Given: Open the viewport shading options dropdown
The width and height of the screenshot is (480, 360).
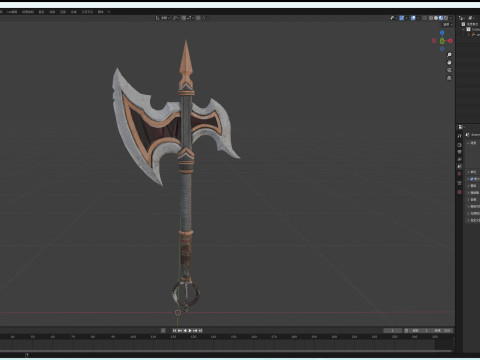Looking at the screenshot, I should 451,18.
